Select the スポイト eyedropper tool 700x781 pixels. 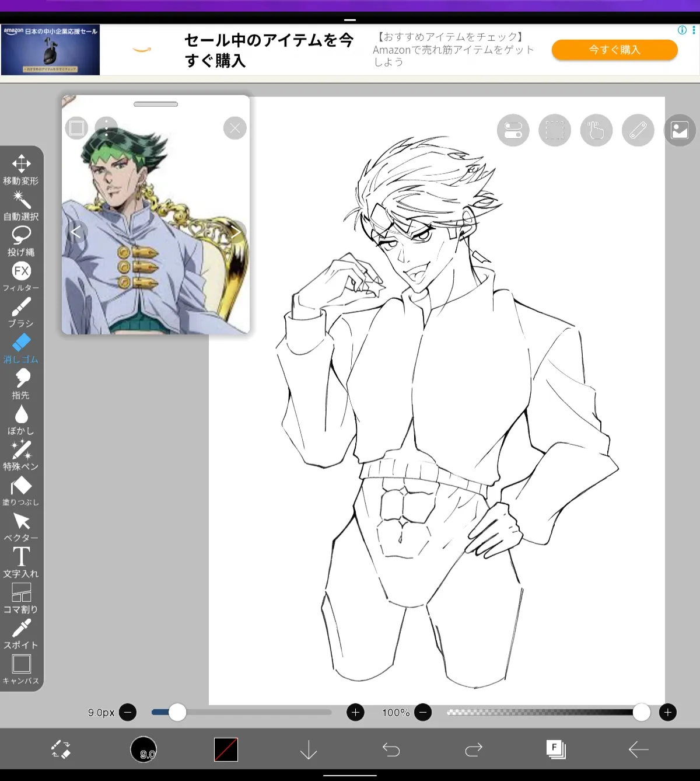coord(21,634)
